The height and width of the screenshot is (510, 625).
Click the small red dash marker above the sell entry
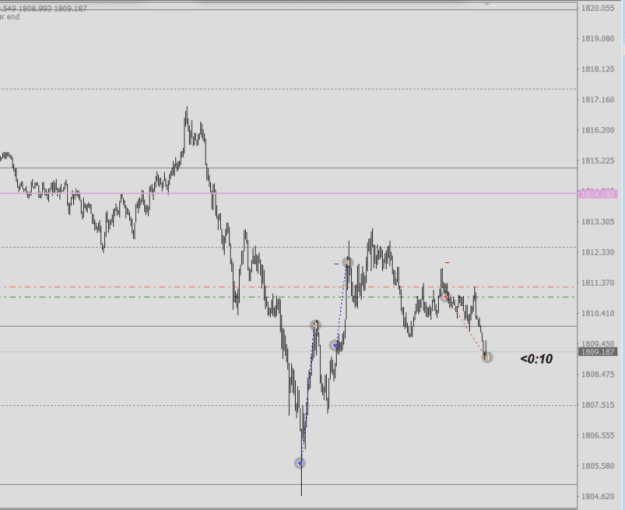coord(447,263)
